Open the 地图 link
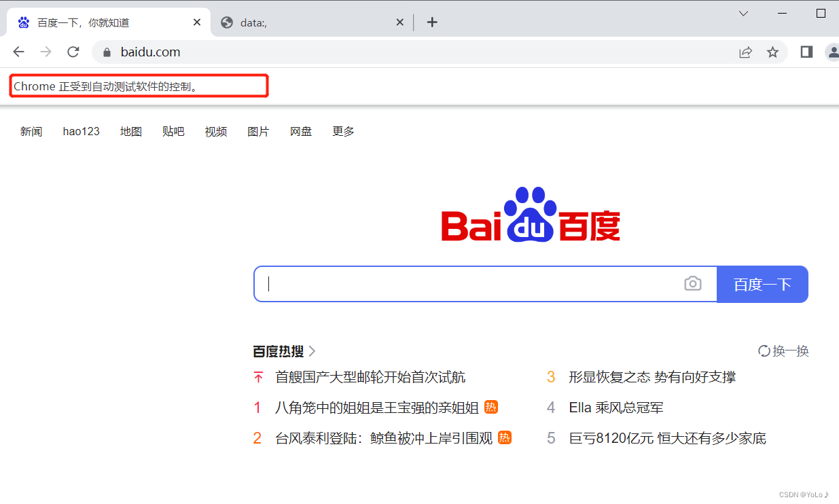The width and height of the screenshot is (839, 504). tap(131, 132)
